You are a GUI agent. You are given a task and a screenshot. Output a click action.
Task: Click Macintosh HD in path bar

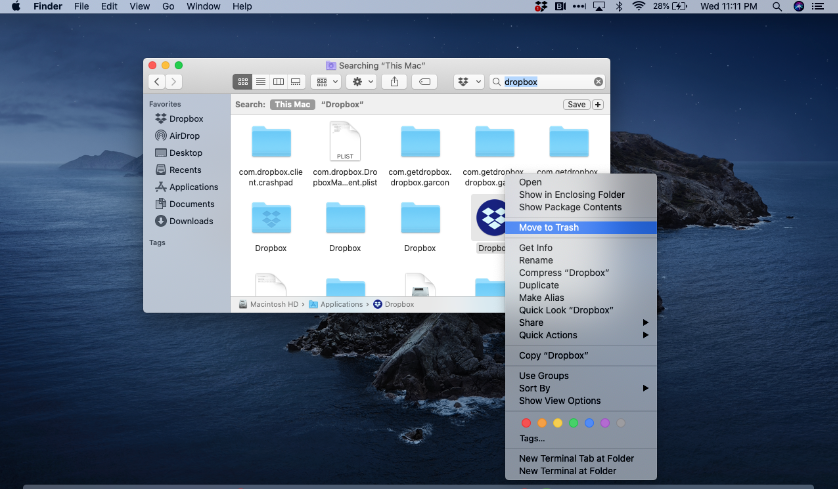(269, 304)
